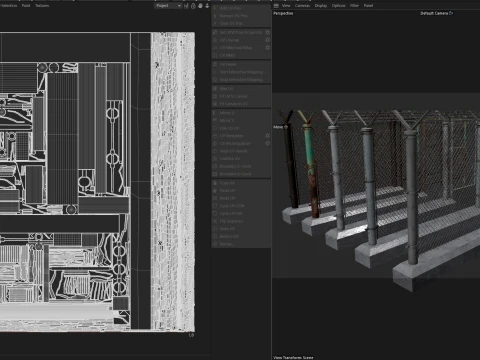This screenshot has width=480, height=360.
Task: Open UV Weld and Relax options gear
Action: pos(267,48)
